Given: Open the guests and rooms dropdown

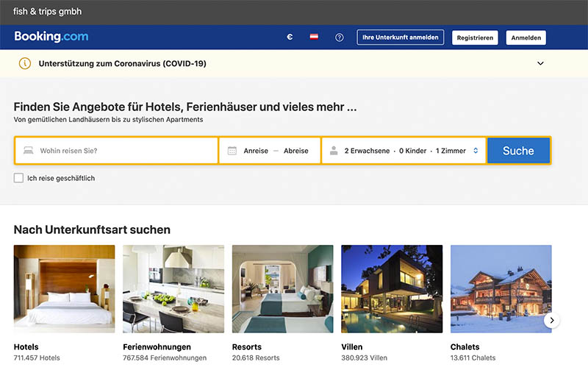Looking at the screenshot, I should pos(476,151).
